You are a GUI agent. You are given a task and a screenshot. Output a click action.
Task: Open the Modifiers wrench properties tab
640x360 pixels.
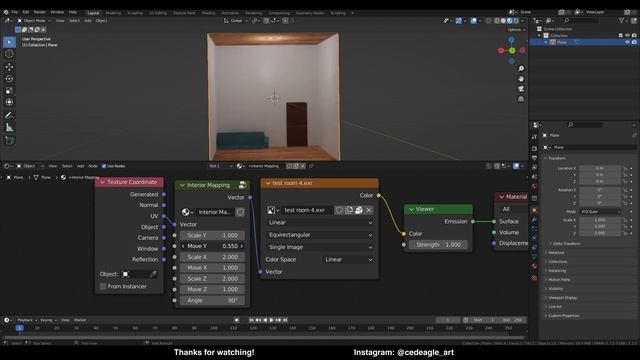point(534,220)
